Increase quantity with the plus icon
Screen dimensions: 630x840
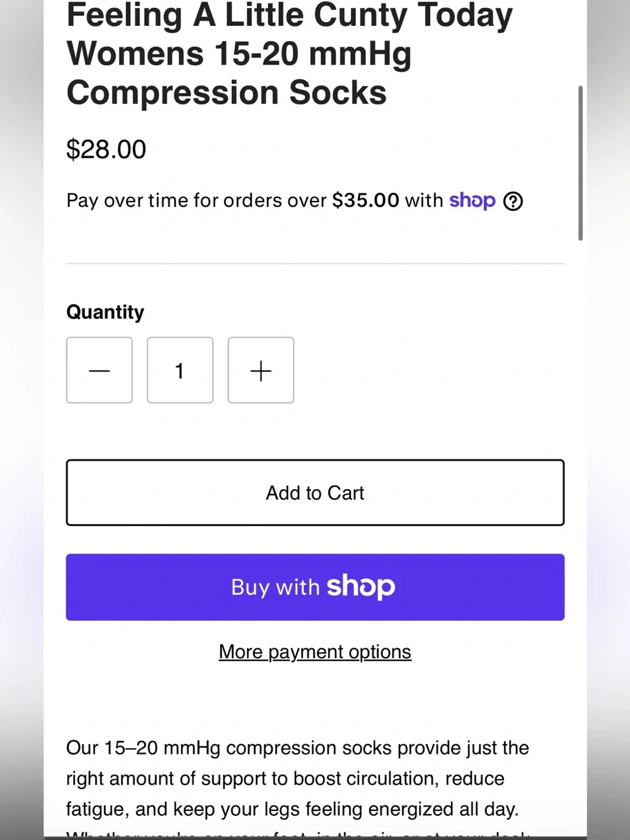(261, 370)
